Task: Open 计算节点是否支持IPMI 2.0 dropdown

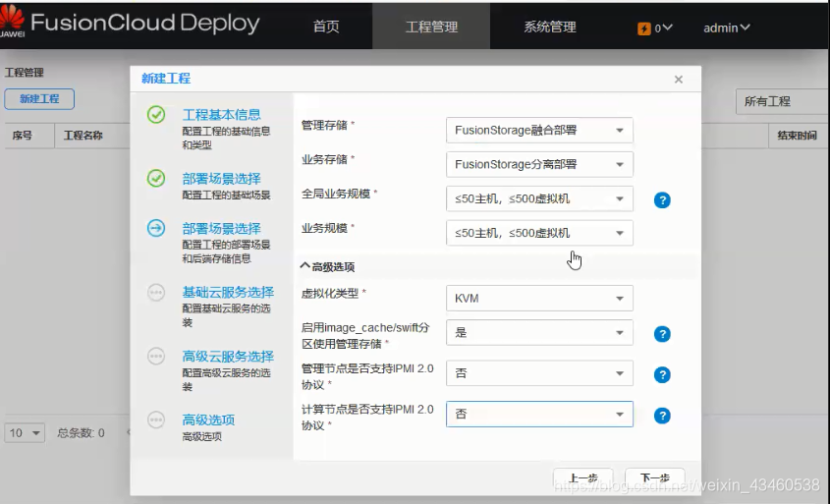Action: tap(539, 414)
